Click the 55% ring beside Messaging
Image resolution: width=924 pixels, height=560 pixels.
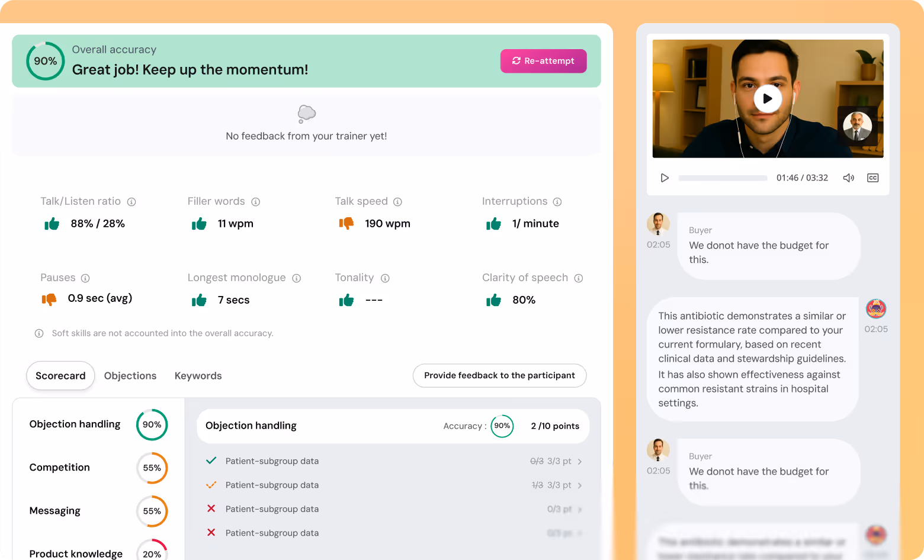pos(152,511)
